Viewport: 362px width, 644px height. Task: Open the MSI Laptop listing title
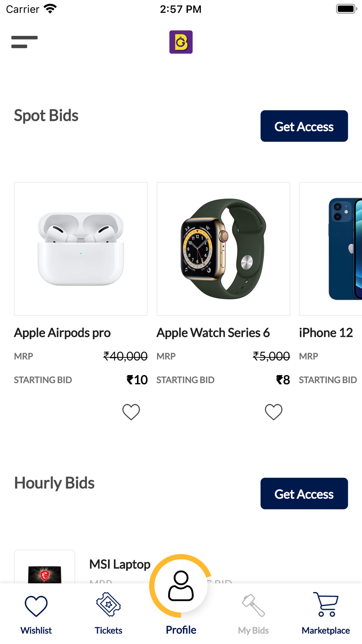point(120,564)
